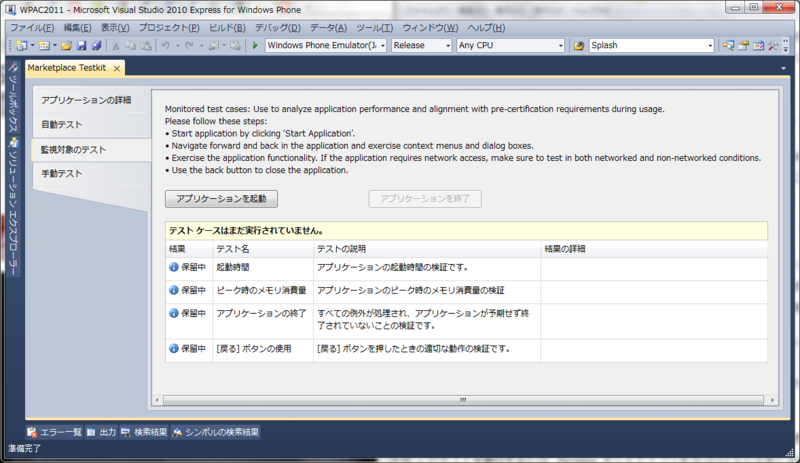Open the ツールボックス side panel
The image size is (800, 463).
tap(13, 97)
